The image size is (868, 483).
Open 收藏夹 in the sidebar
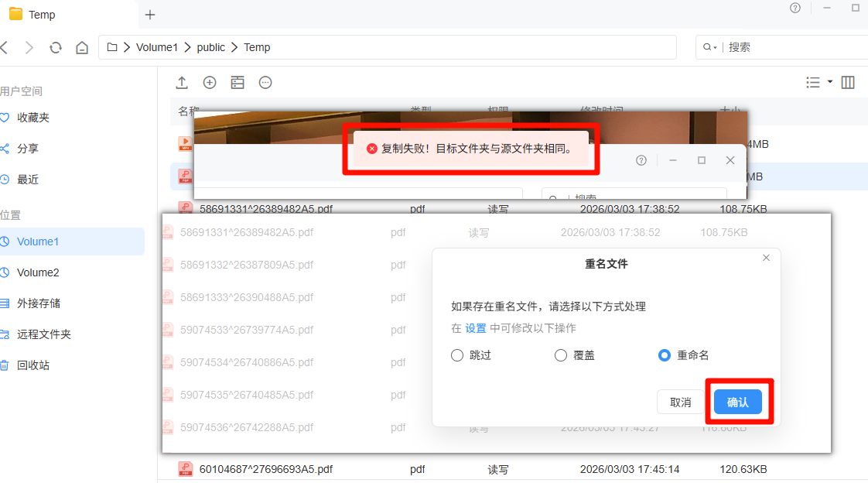click(x=33, y=118)
